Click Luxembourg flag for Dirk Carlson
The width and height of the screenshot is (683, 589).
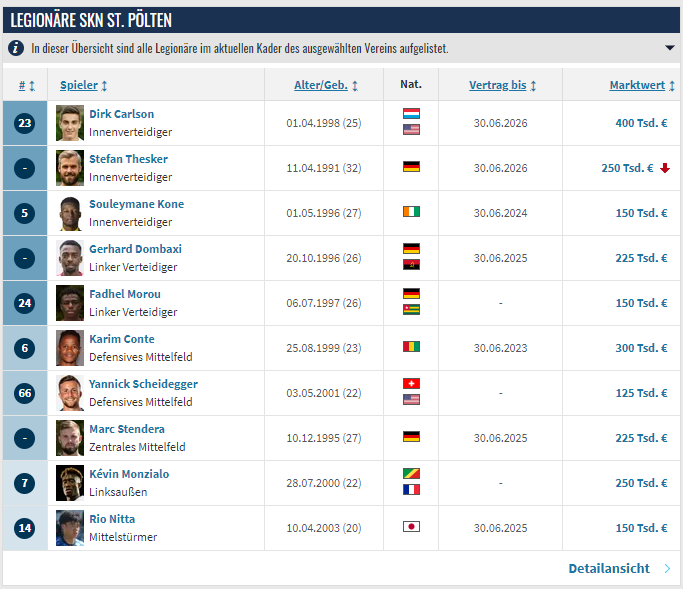411,114
